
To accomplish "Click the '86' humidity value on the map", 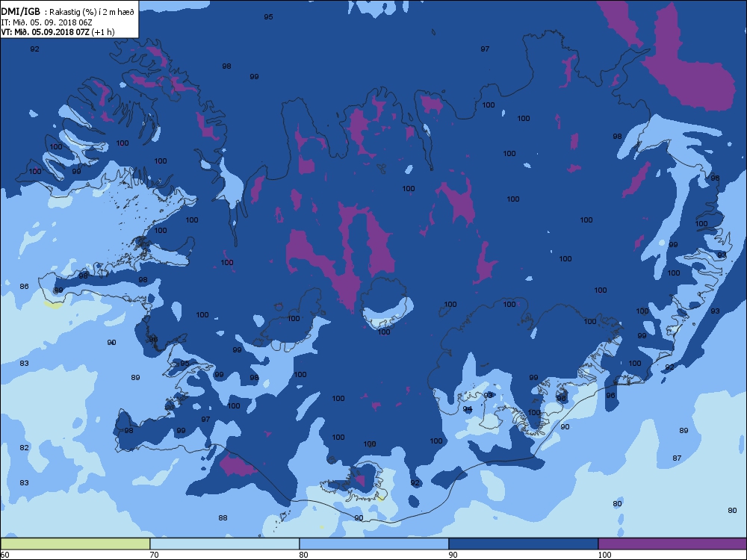I will click(x=25, y=286).
